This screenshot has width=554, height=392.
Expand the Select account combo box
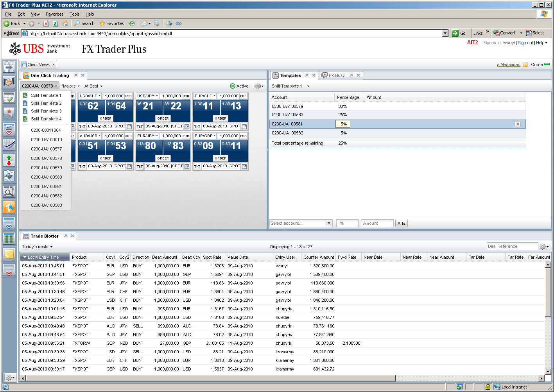pos(329,223)
